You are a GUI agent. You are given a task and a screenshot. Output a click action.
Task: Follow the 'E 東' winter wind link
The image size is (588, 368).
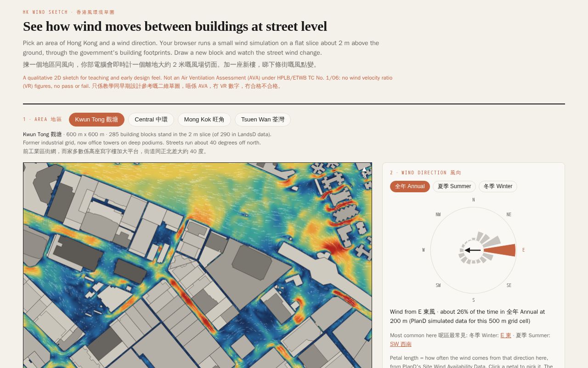click(x=506, y=335)
